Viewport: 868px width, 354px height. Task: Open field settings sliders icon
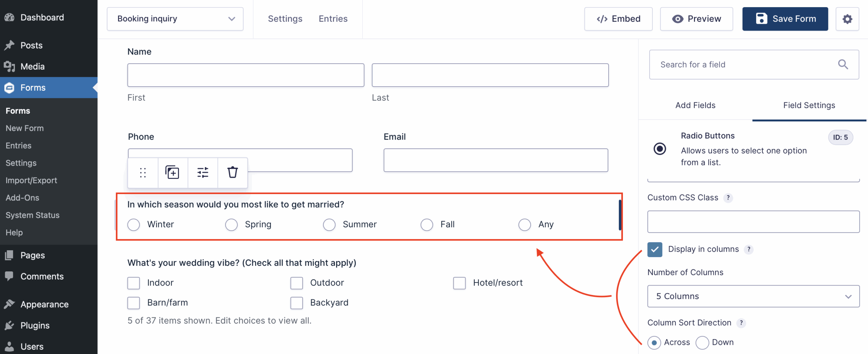point(203,172)
